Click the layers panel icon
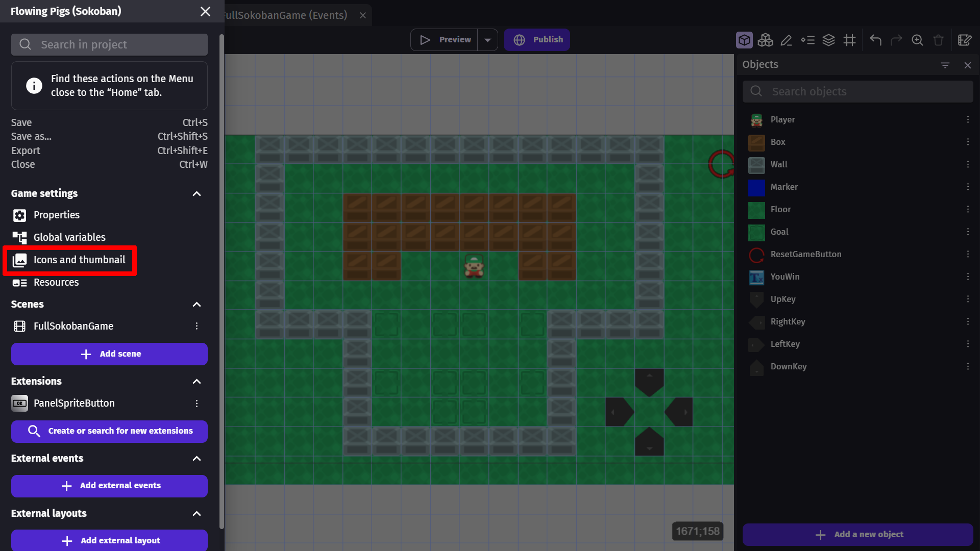Screen dimensions: 980x551 [828, 39]
